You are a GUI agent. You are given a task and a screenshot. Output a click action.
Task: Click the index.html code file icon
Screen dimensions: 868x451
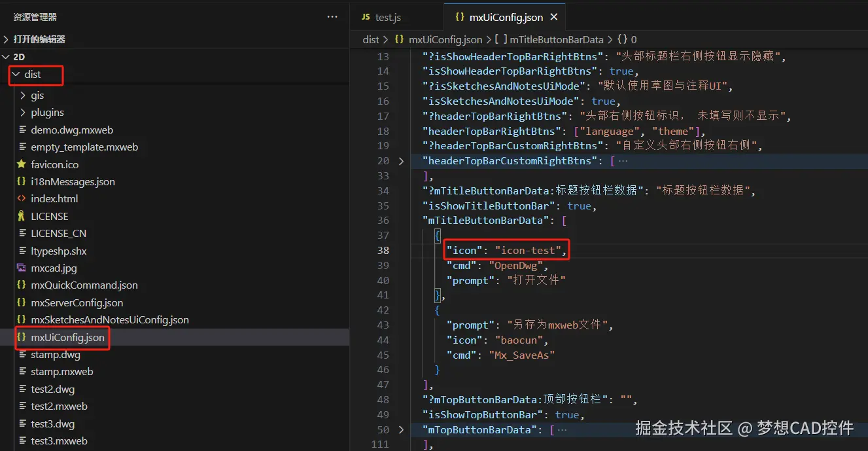tap(21, 199)
